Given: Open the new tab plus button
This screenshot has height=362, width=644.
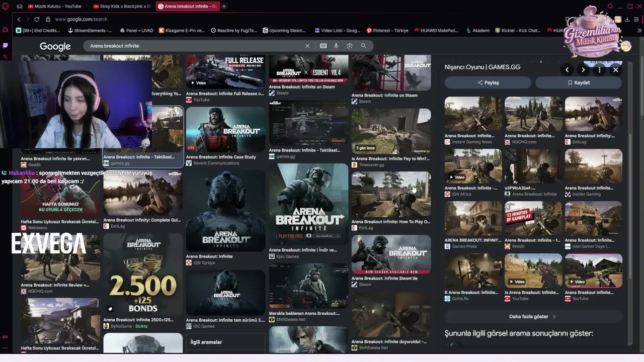Looking at the screenshot, I should coord(224,7).
